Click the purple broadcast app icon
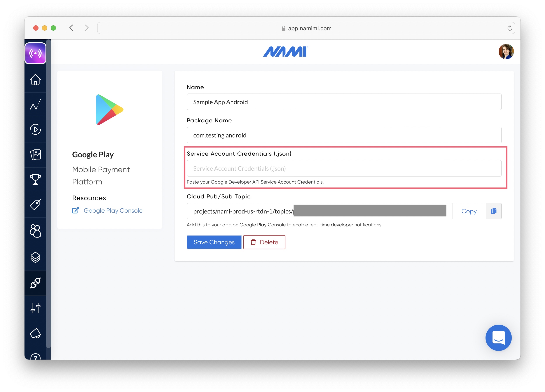Screen dimensions: 545x392 35,53
